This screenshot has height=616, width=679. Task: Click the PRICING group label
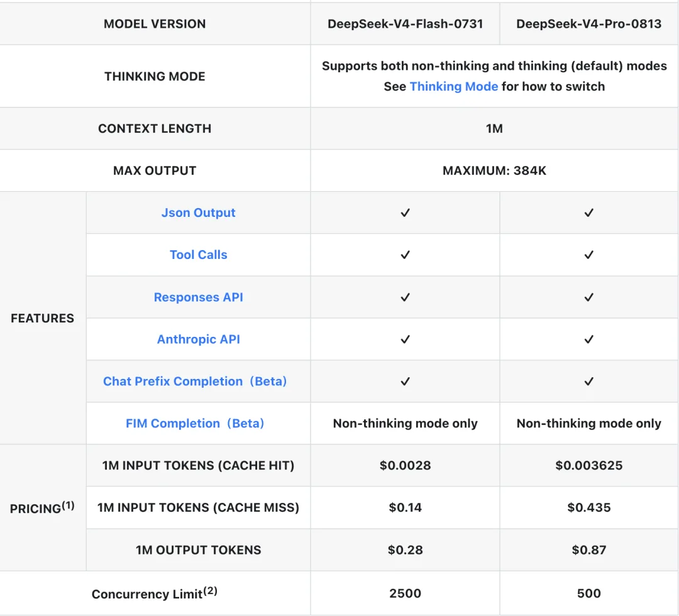tap(43, 507)
